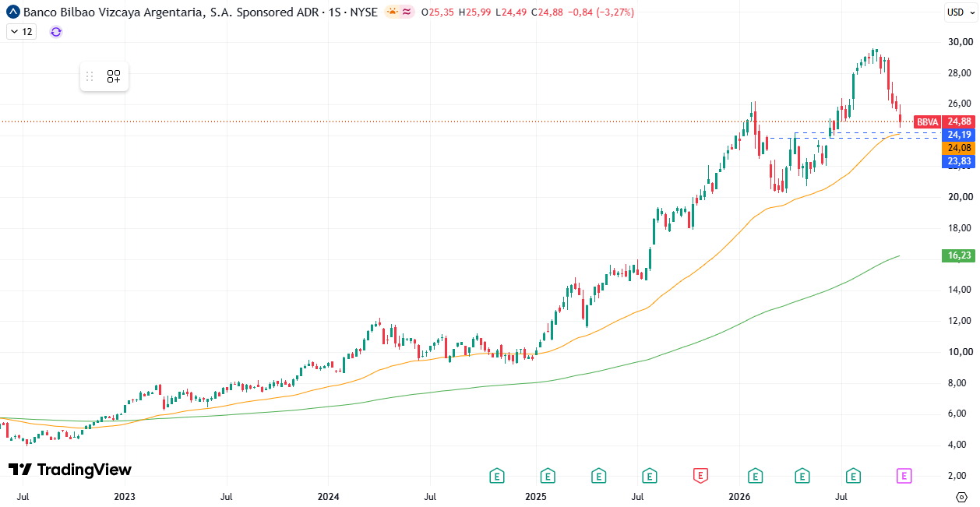Image resolution: width=980 pixels, height=507 pixels.
Task: Click the TradingView logo
Action: pos(69,470)
